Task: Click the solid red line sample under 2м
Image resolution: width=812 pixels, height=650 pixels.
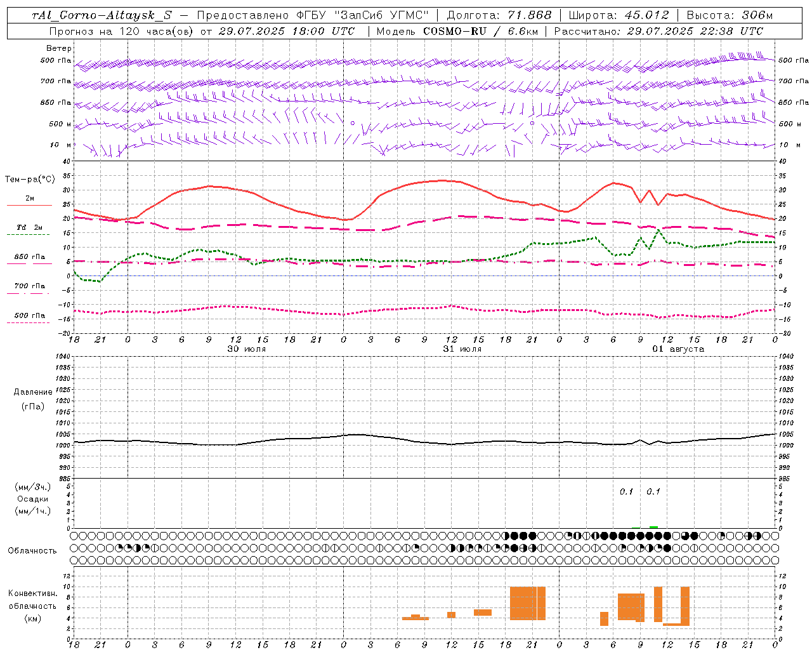Action: click(29, 205)
